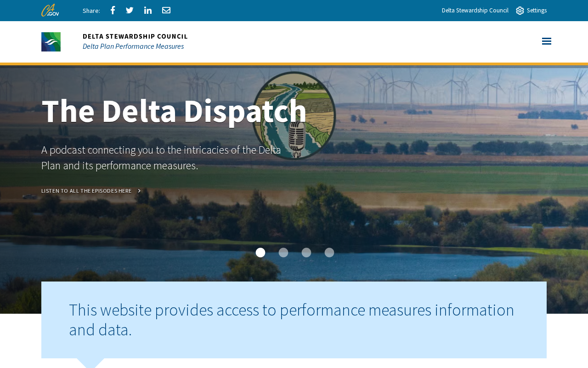Open the Settings text in utility bar

[x=537, y=11]
